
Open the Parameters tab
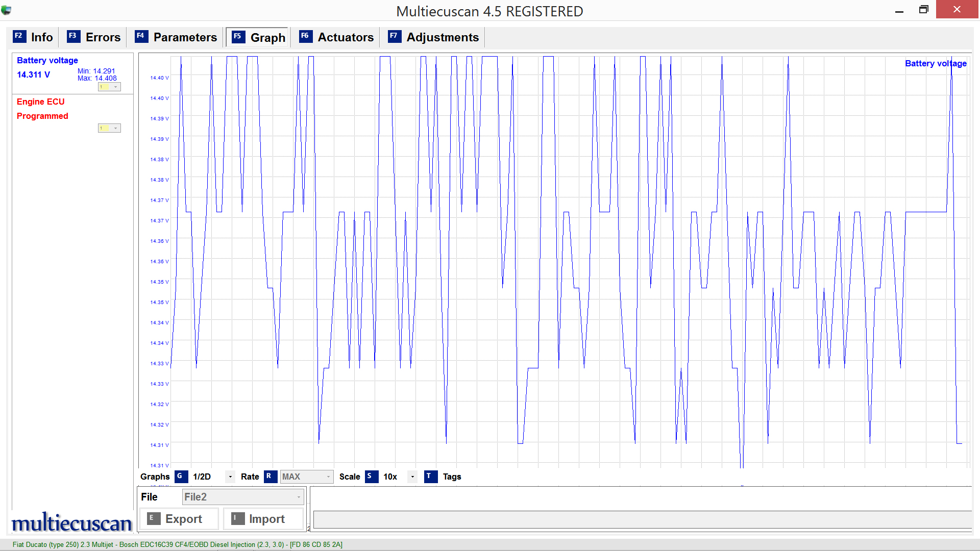tap(176, 37)
